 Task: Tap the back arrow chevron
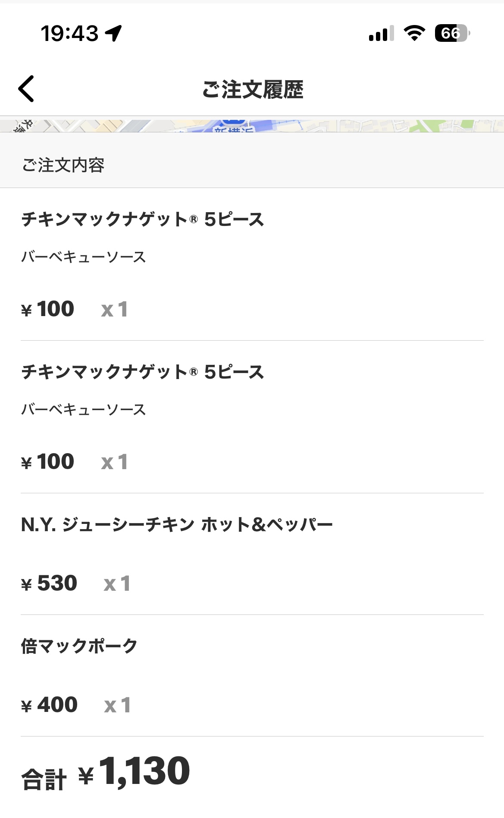[x=26, y=89]
